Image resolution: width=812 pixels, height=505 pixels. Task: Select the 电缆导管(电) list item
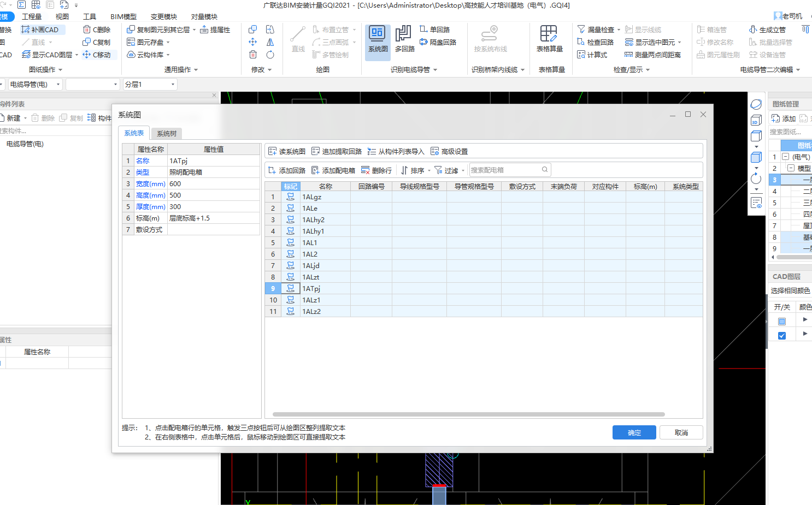pyautogui.click(x=25, y=144)
